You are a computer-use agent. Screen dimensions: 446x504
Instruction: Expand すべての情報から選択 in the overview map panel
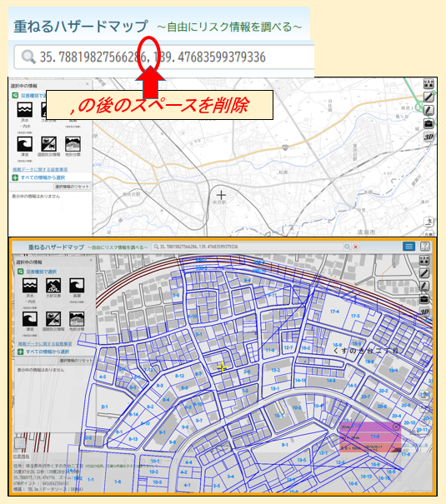point(38,177)
